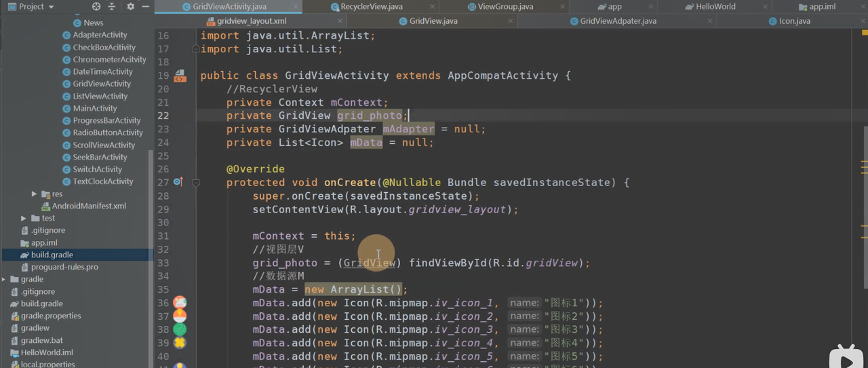
Task: Expand the res folder
Action: (x=35, y=194)
